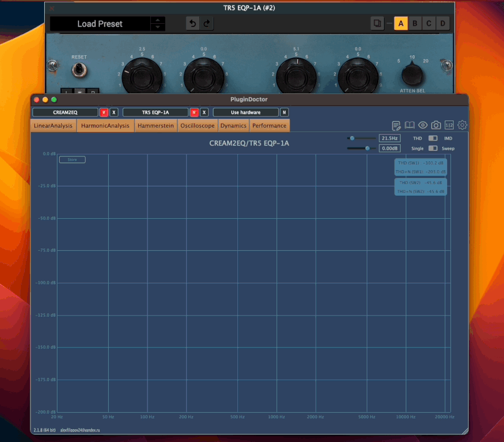Click the 21.5Hz frequency input field
Screen dimensions: 504x442
pos(390,138)
